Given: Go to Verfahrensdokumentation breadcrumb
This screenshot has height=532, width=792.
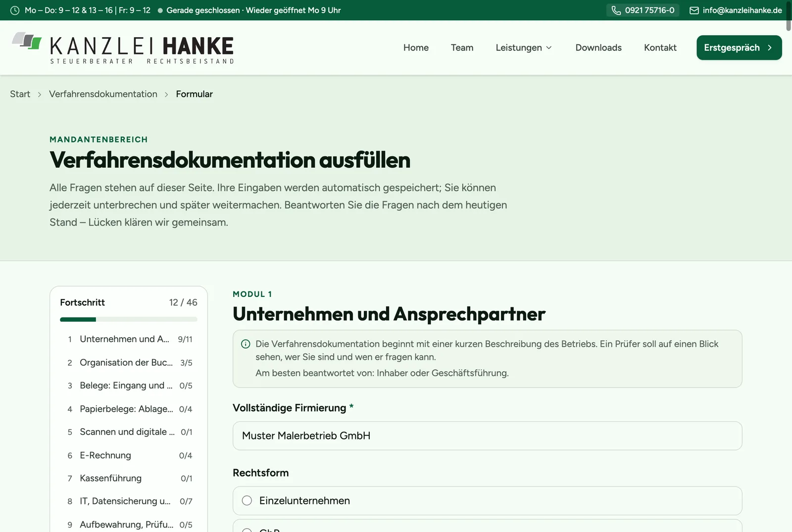Looking at the screenshot, I should pos(103,94).
